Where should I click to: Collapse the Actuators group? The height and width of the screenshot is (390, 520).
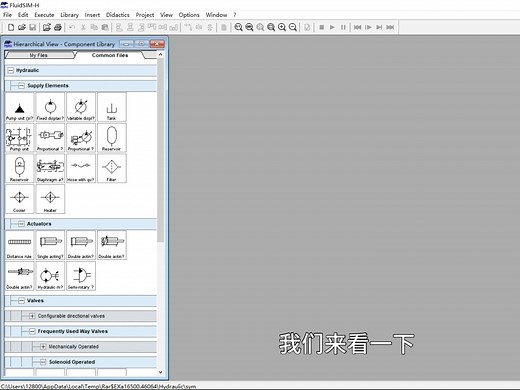(21, 224)
